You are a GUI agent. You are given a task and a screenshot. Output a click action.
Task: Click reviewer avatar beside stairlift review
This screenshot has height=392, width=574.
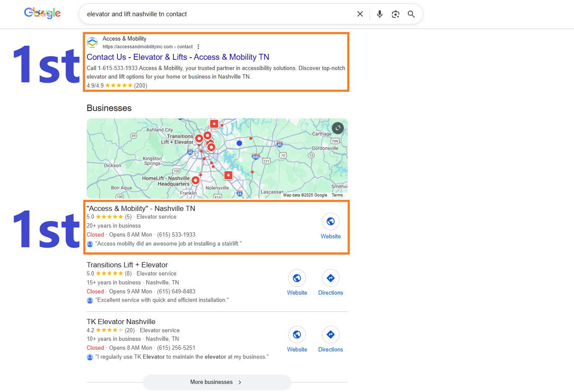click(90, 244)
